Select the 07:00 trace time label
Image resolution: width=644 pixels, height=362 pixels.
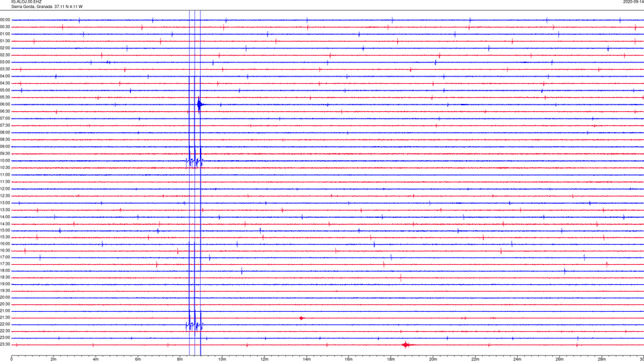5,119
